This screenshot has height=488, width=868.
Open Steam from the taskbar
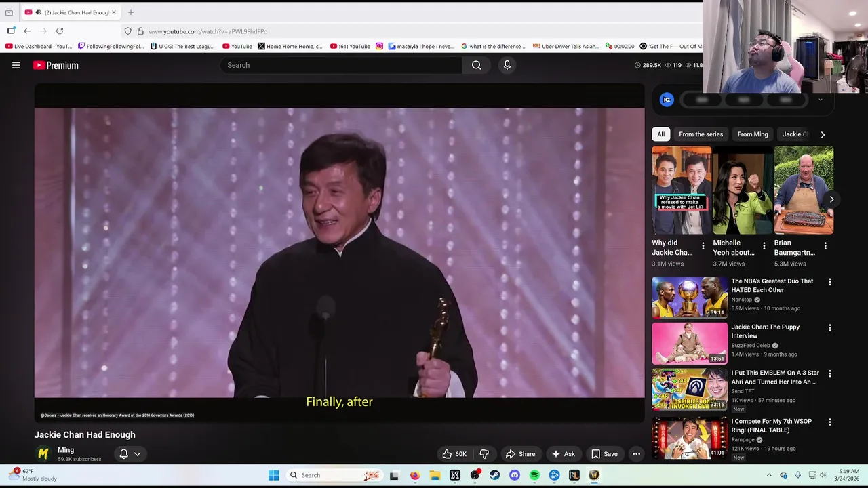tap(494, 475)
